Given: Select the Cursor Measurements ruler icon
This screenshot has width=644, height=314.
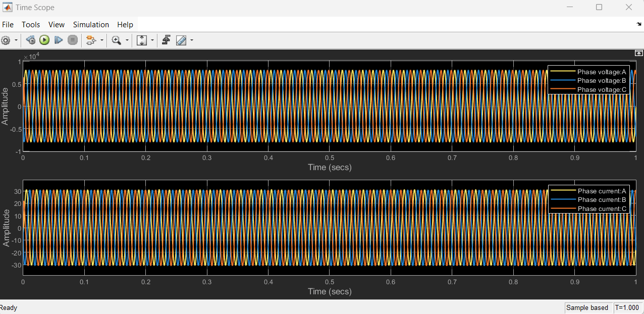Looking at the screenshot, I should click(181, 40).
